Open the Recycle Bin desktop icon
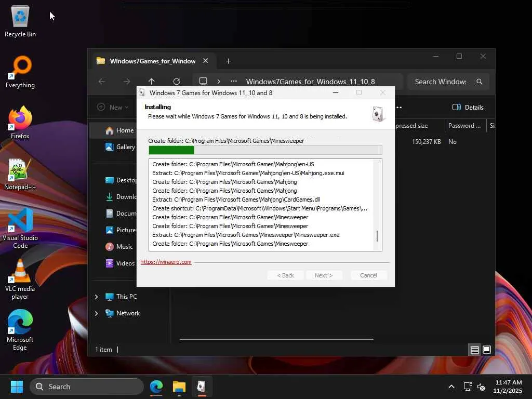The width and height of the screenshot is (532, 399). (20, 21)
